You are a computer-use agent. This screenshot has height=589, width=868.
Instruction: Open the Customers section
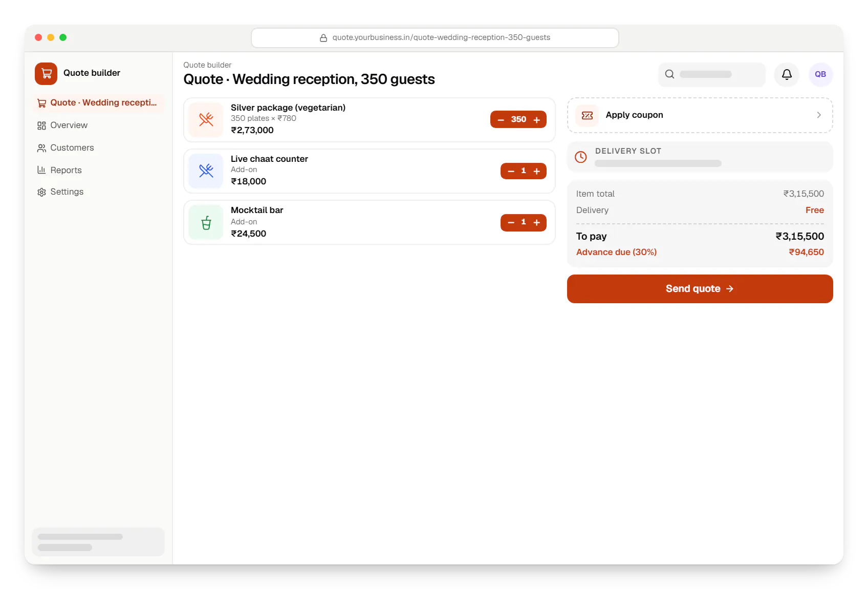pyautogui.click(x=98, y=148)
